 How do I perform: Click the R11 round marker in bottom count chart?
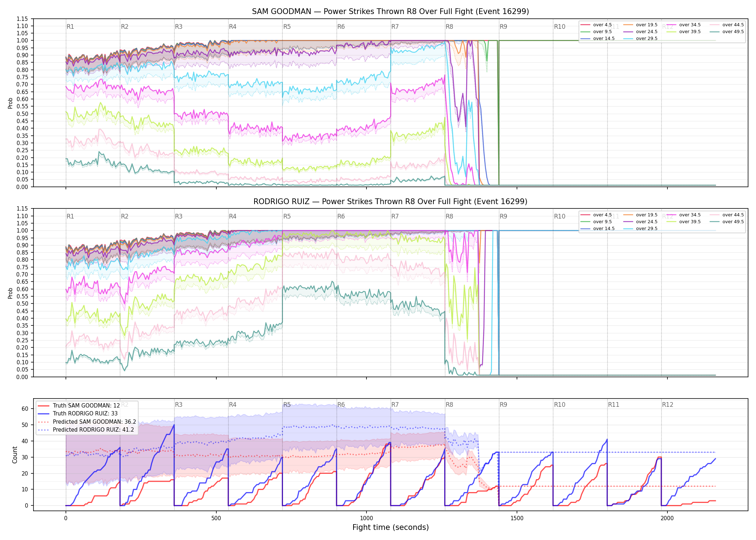tap(614, 405)
